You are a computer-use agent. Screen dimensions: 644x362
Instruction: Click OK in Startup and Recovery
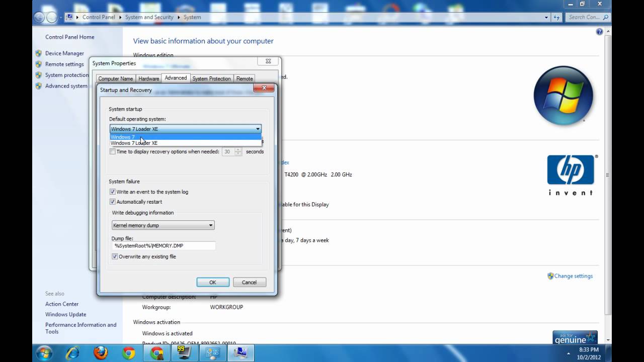click(x=213, y=283)
